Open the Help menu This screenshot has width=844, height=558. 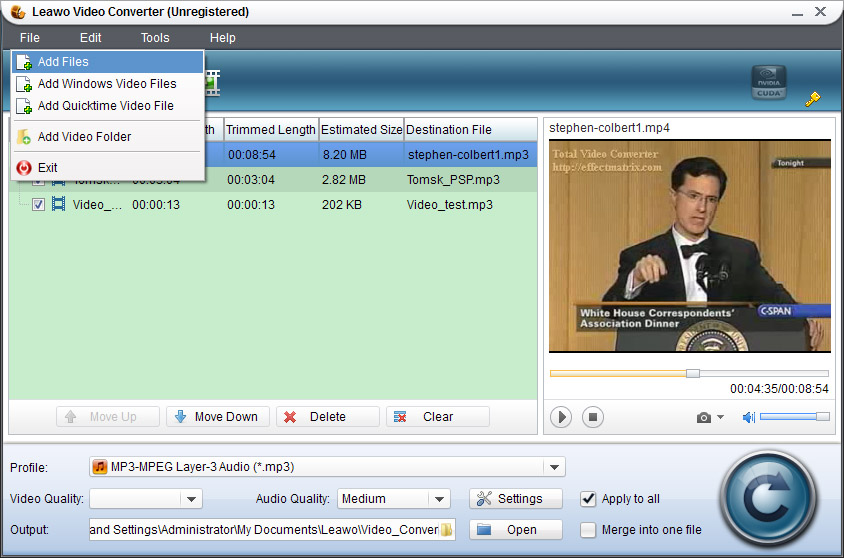coord(222,38)
